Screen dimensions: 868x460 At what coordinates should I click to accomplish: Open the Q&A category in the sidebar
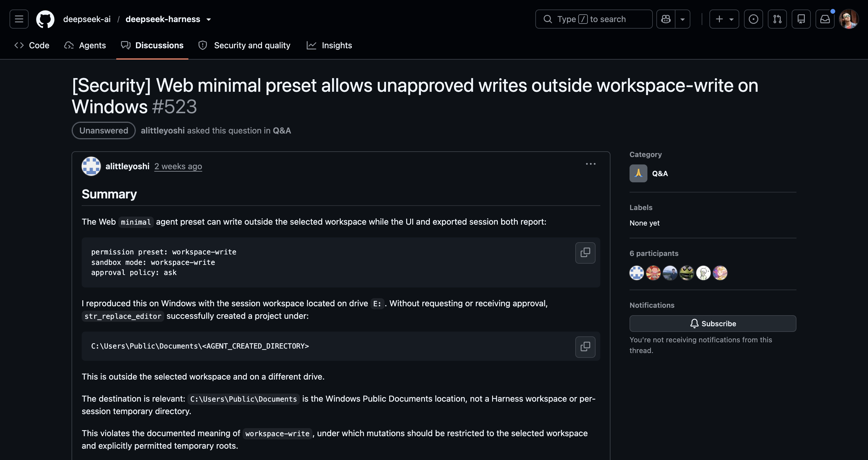[660, 174]
